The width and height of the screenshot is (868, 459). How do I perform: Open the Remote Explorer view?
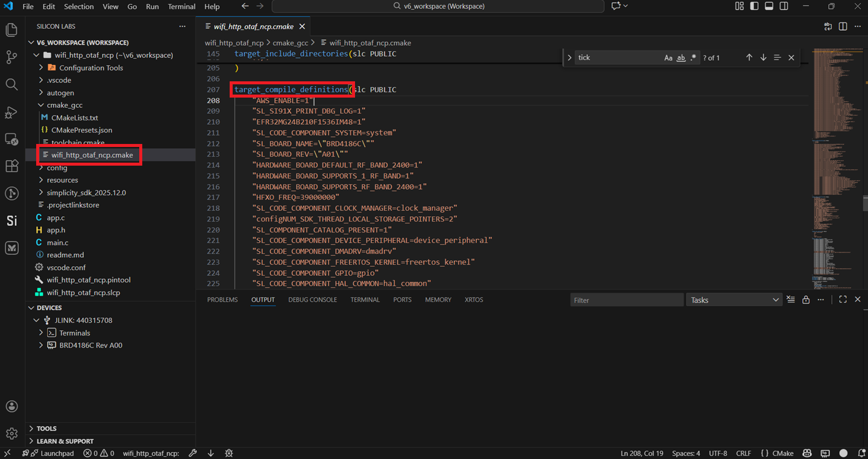click(11, 139)
